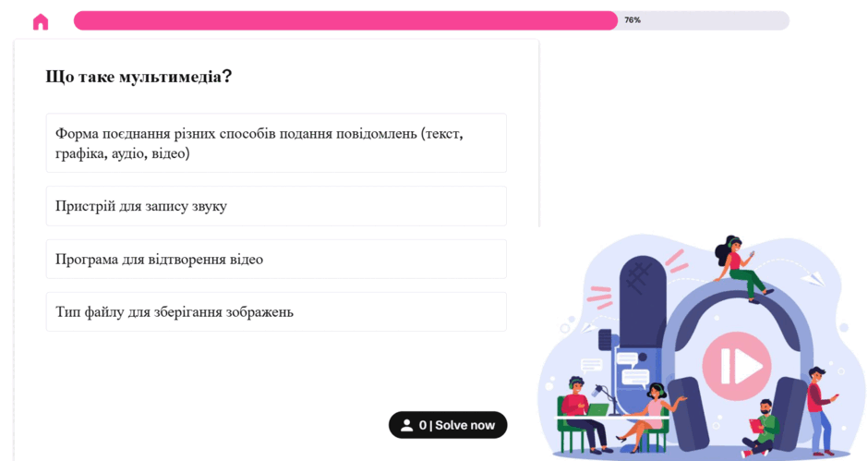This screenshot has height=461, width=868.
Task: Click the seated man reading red book
Action: coord(764,428)
